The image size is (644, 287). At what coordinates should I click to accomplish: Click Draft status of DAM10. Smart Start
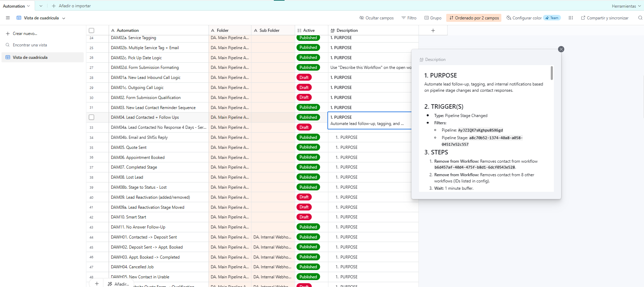tap(304, 217)
